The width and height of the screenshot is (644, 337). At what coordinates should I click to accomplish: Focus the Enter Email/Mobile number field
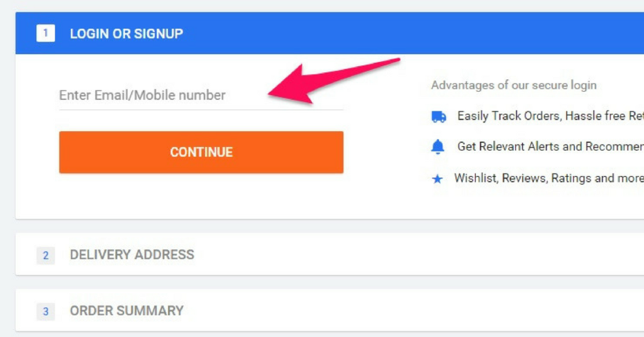(201, 95)
